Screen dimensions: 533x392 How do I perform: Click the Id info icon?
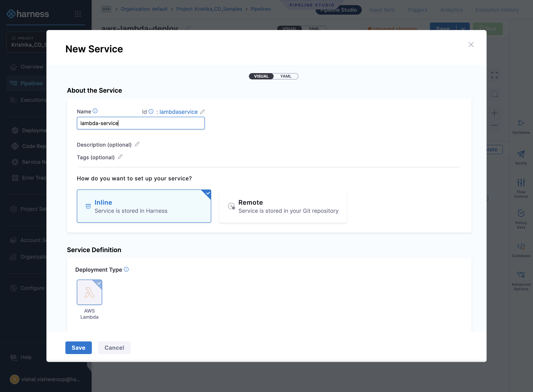coord(151,111)
